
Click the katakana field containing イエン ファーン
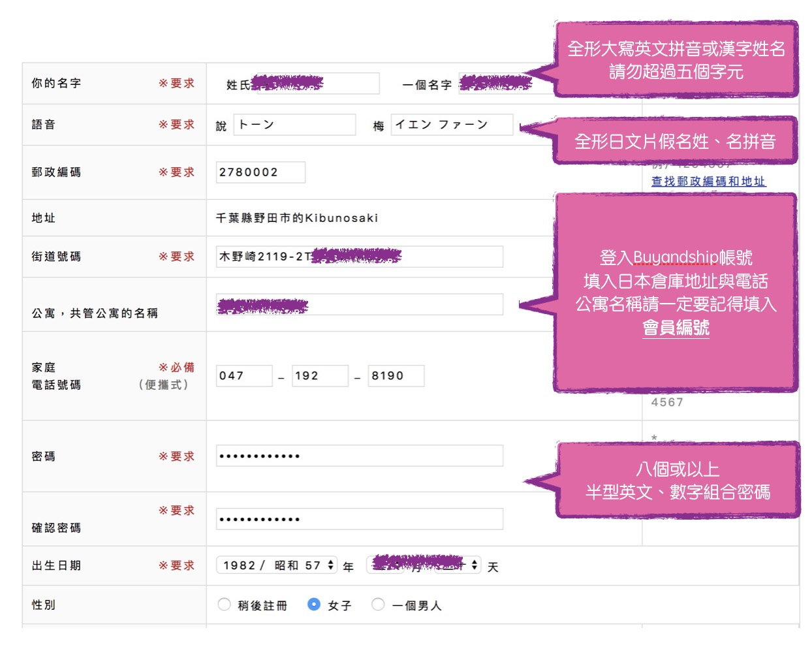452,125
